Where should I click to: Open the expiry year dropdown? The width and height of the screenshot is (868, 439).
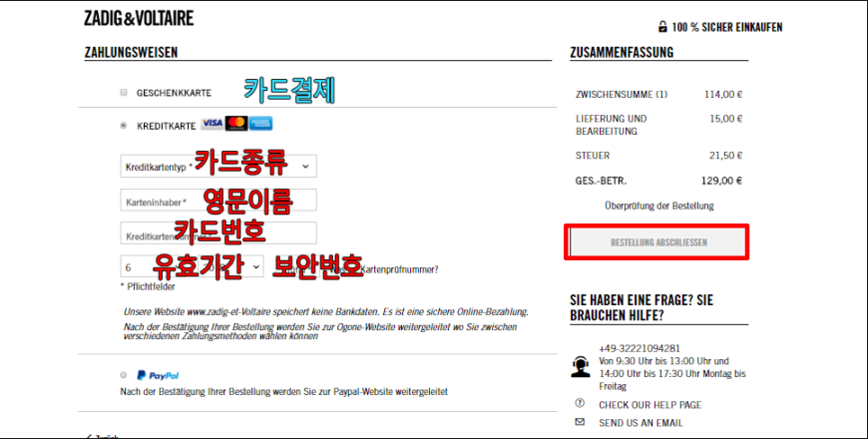pyautogui.click(x=230, y=266)
